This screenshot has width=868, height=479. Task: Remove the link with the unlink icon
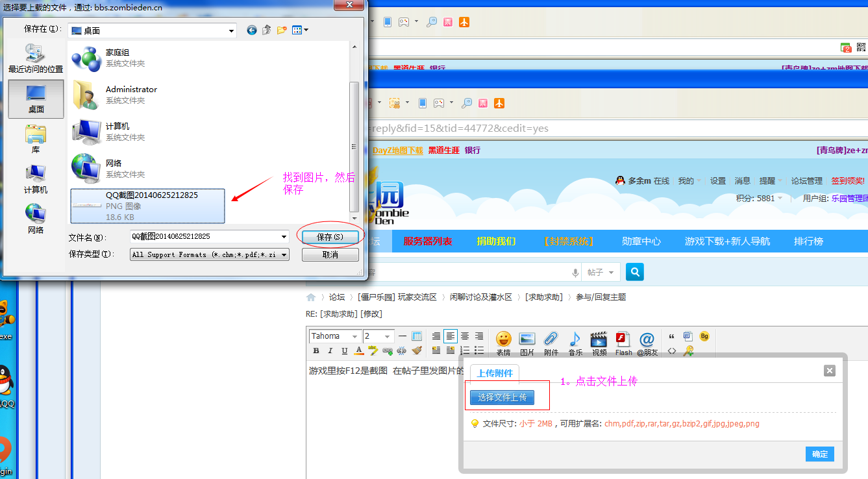pyautogui.click(x=402, y=350)
